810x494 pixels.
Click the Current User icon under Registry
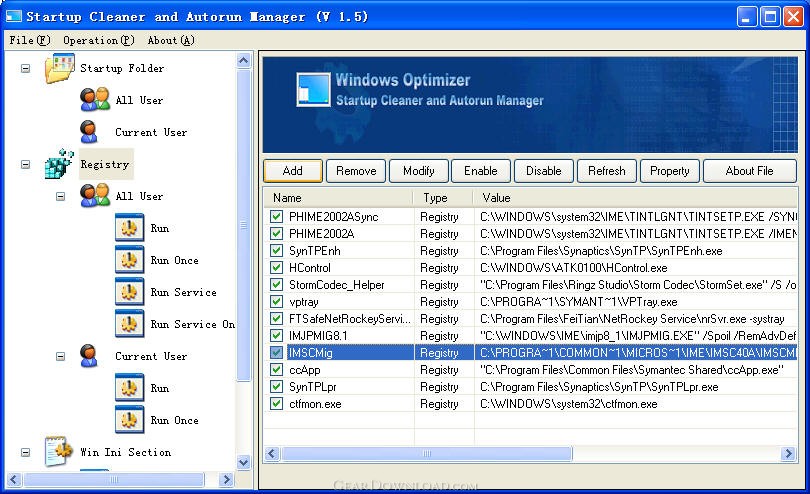(89, 356)
